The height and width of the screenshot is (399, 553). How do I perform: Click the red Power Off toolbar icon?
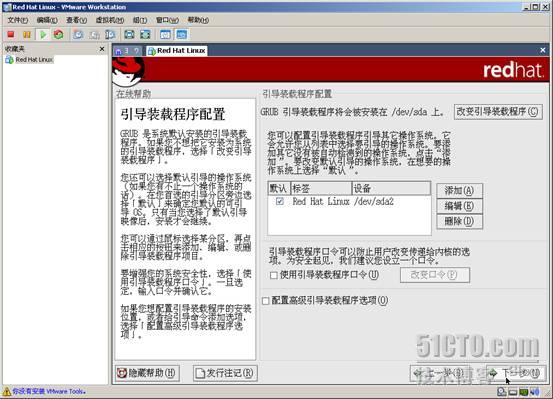tap(11, 34)
